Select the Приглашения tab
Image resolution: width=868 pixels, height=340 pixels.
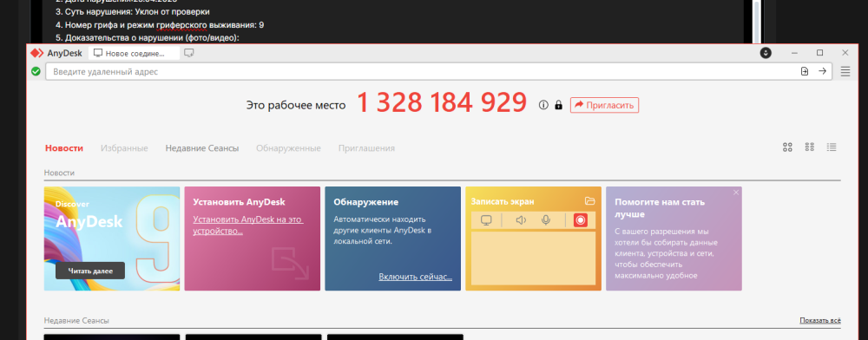pos(366,148)
